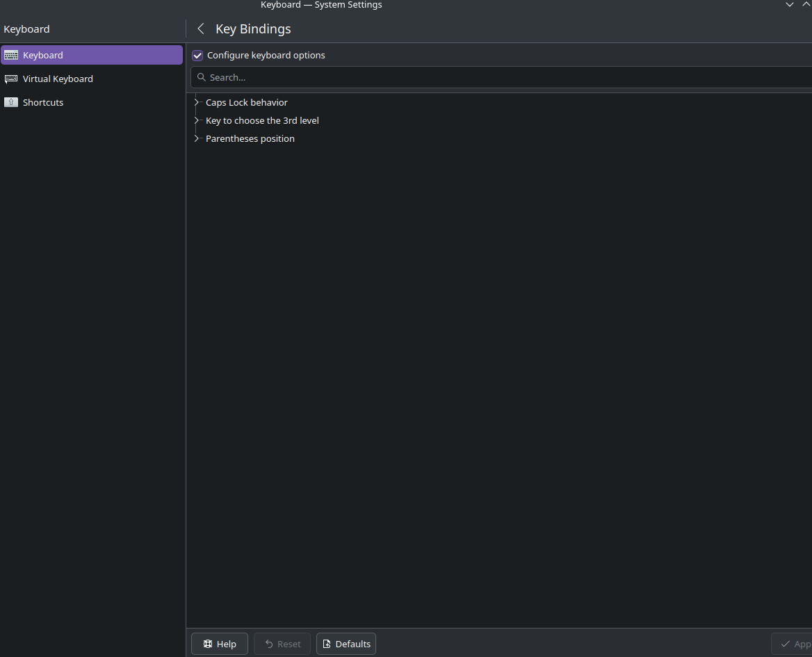Select Key to choose the 3rd level text
This screenshot has height=657, width=812.
pyautogui.click(x=262, y=121)
